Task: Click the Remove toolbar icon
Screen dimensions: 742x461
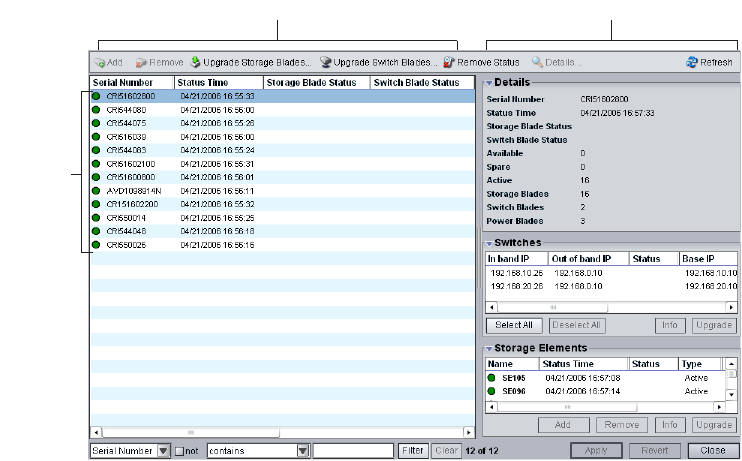Action: click(x=142, y=62)
